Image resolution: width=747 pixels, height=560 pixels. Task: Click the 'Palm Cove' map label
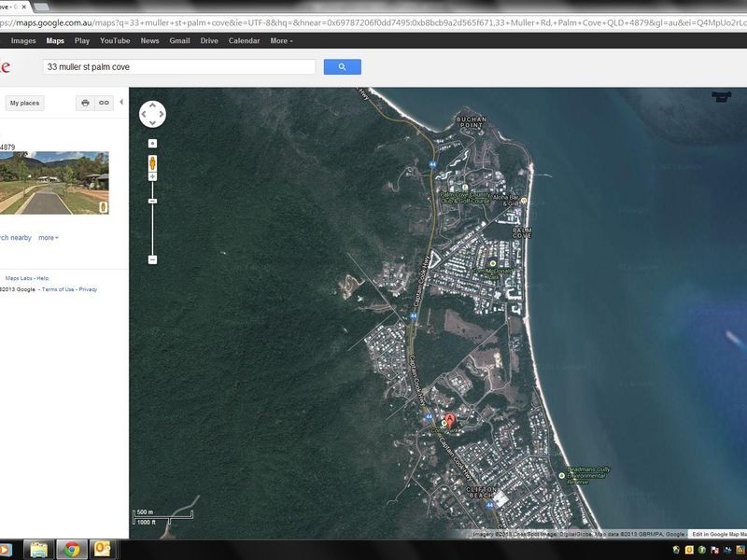(x=522, y=232)
